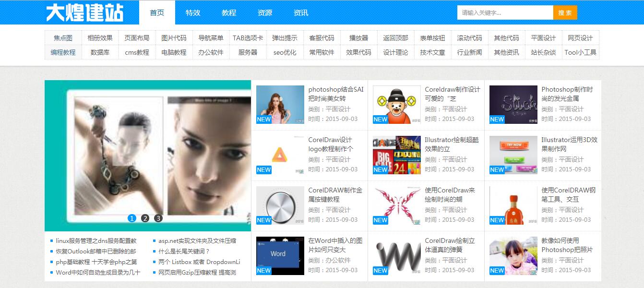Viewport: 644px width, 288px height.
Task: Select the seo优化 category link
Action: click(x=285, y=52)
